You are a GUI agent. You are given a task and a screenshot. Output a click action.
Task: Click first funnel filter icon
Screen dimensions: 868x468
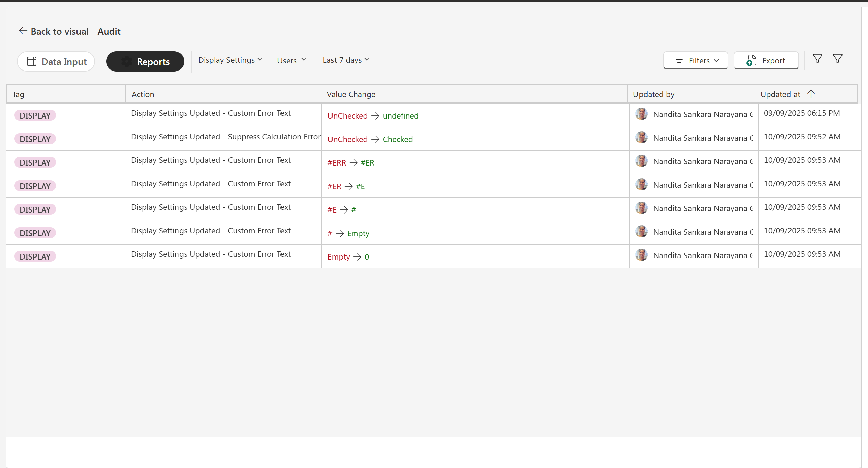(x=817, y=59)
